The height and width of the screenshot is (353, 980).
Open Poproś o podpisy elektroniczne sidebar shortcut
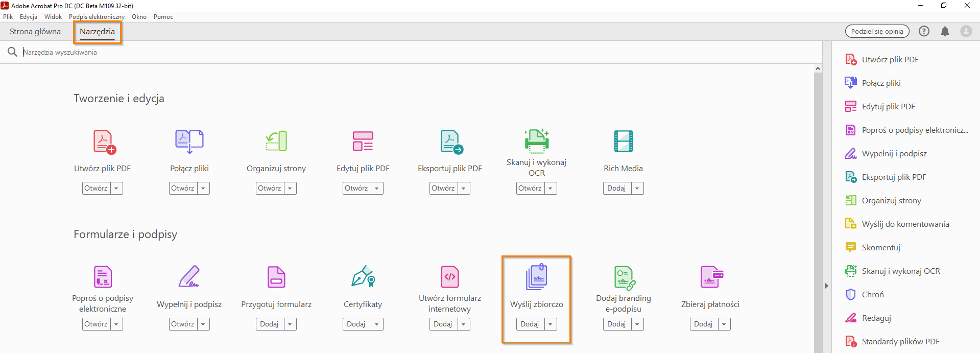pyautogui.click(x=907, y=130)
